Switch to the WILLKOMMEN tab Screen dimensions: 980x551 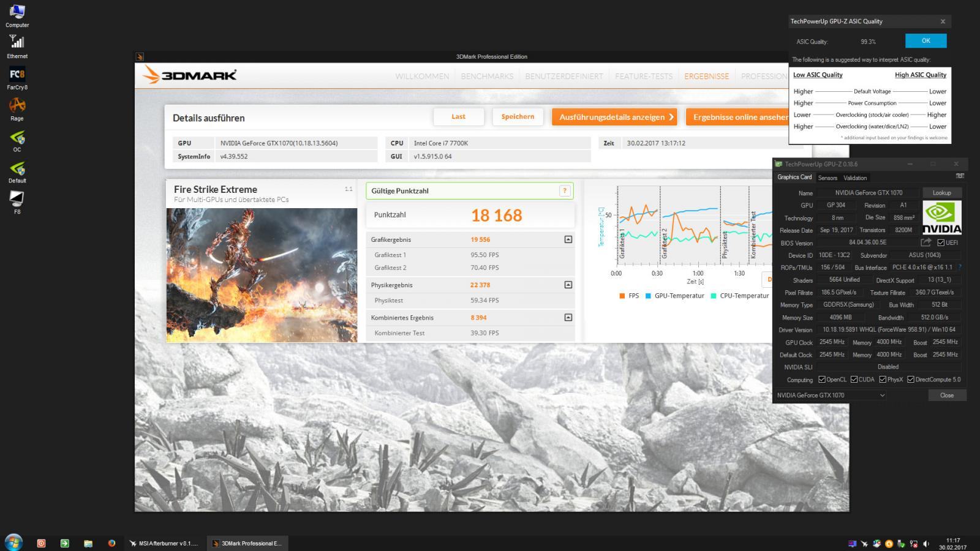422,77
